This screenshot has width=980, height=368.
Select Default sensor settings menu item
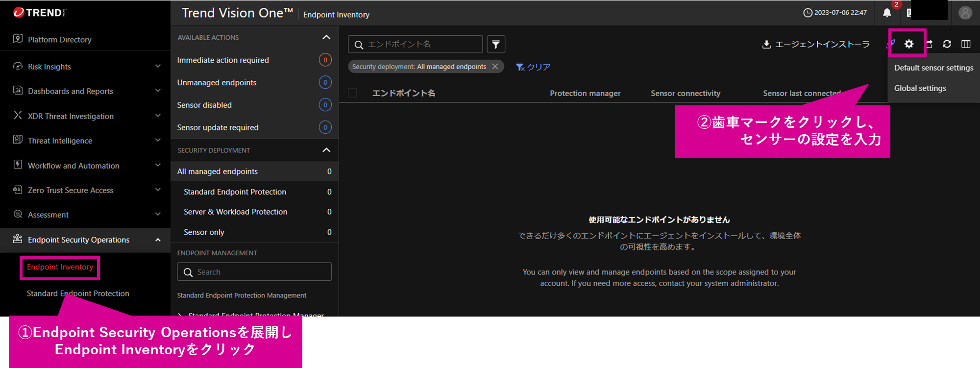click(x=933, y=68)
